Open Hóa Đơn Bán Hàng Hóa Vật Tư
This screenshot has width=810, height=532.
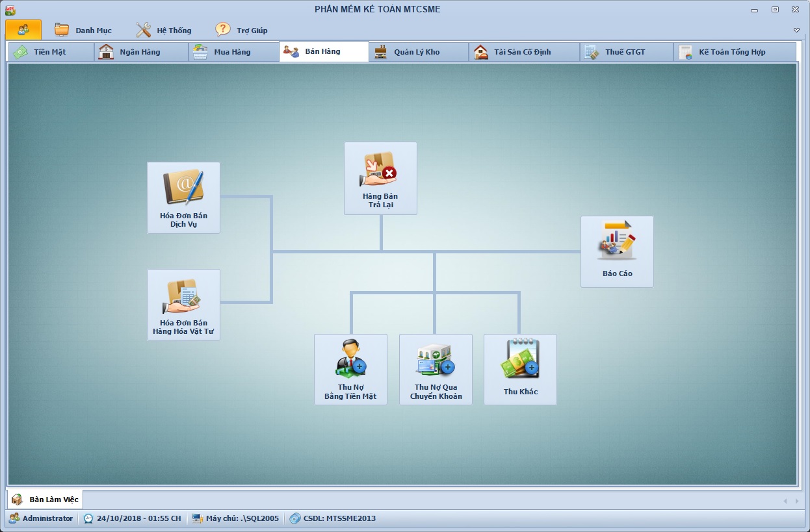coord(183,304)
